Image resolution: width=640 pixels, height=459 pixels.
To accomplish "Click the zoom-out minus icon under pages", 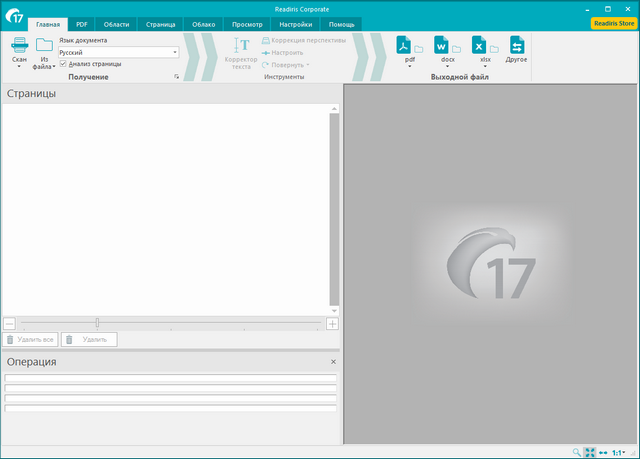I will [x=9, y=323].
